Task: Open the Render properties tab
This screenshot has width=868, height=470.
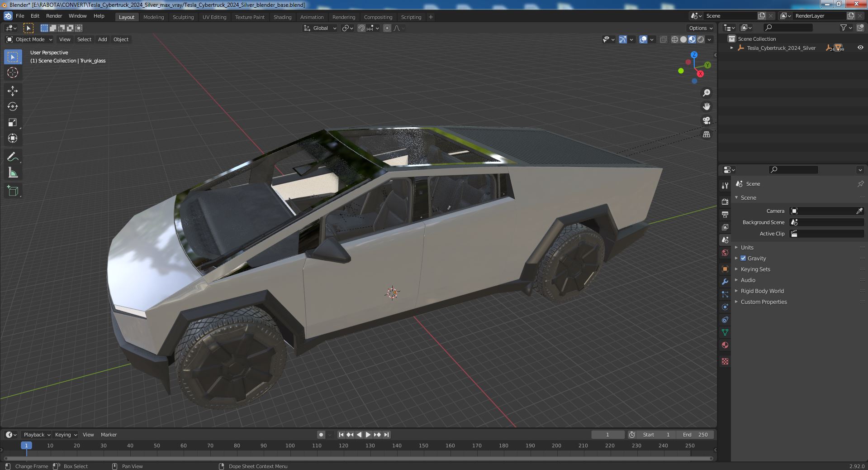Action: click(725, 201)
